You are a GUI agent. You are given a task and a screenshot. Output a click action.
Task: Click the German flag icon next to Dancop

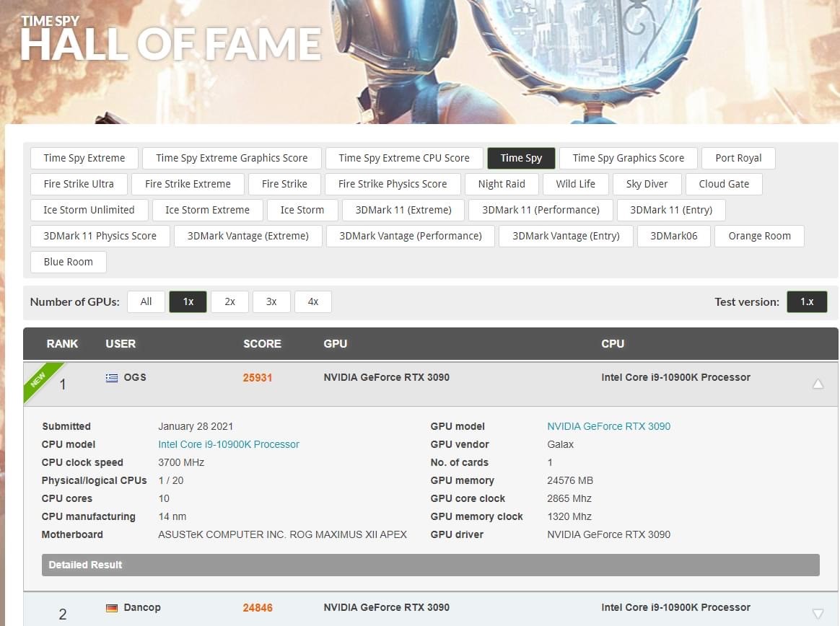[x=112, y=608]
